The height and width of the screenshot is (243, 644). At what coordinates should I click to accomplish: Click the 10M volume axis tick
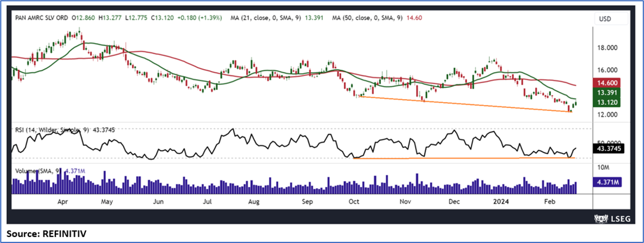pos(603,168)
